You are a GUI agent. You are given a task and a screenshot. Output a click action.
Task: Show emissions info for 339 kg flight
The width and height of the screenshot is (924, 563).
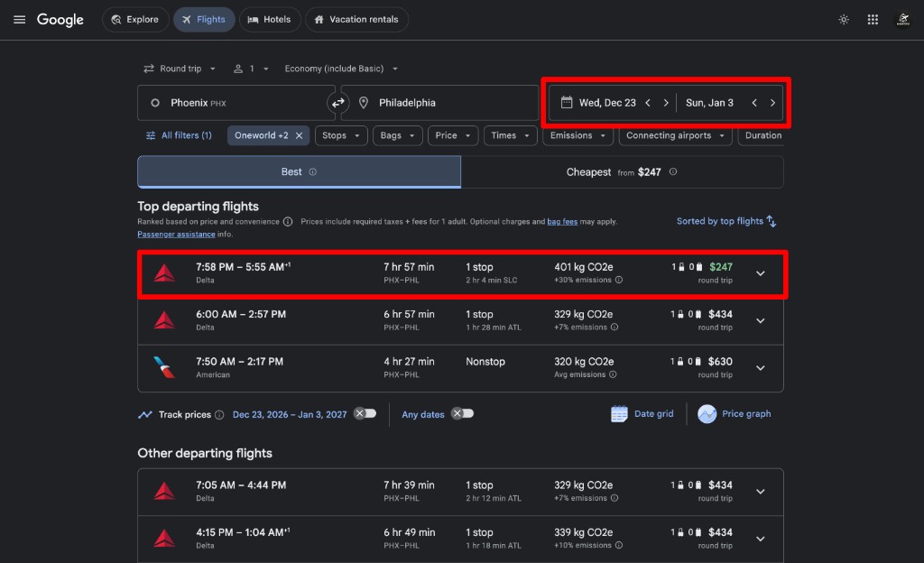[x=619, y=545]
